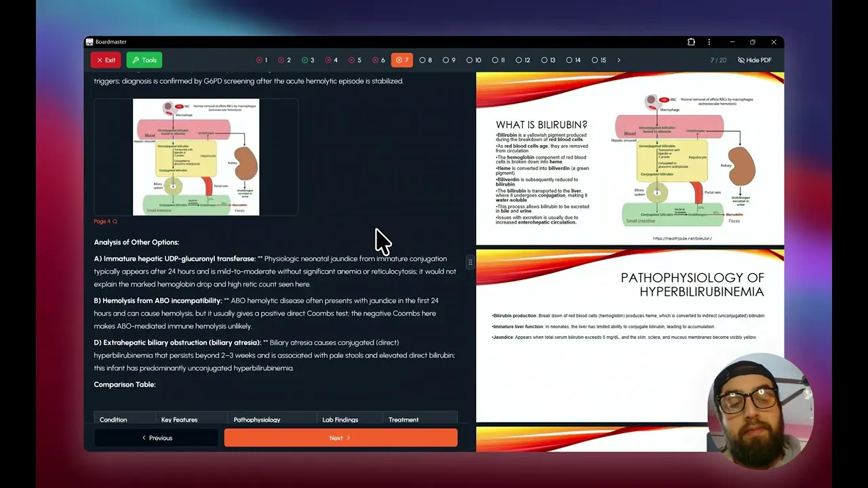Hide the PDF panel
The width and height of the screenshot is (868, 488).
(755, 60)
